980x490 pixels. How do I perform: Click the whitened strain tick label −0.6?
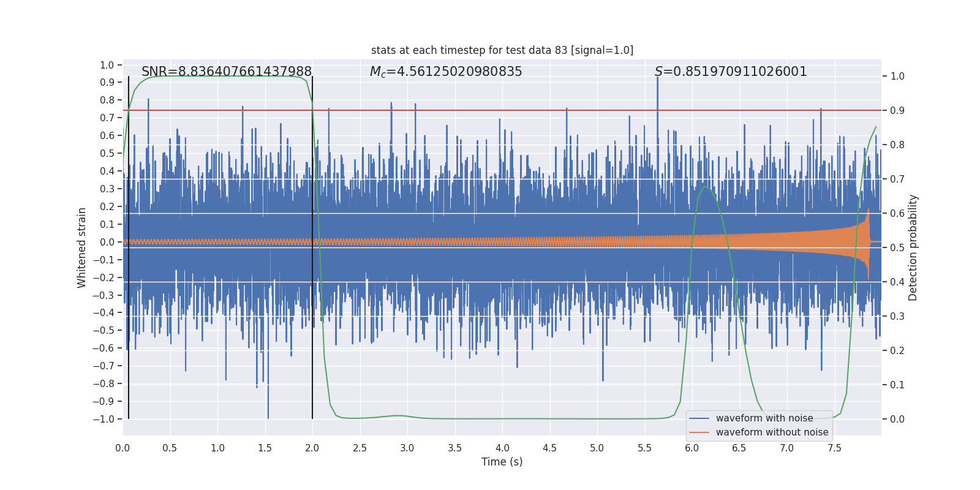tap(104, 348)
